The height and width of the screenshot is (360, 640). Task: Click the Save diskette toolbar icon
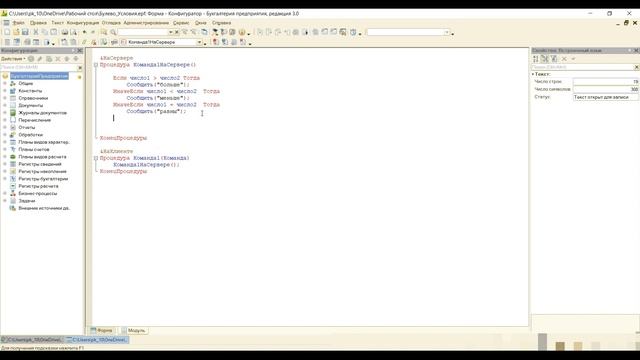(x=25, y=32)
